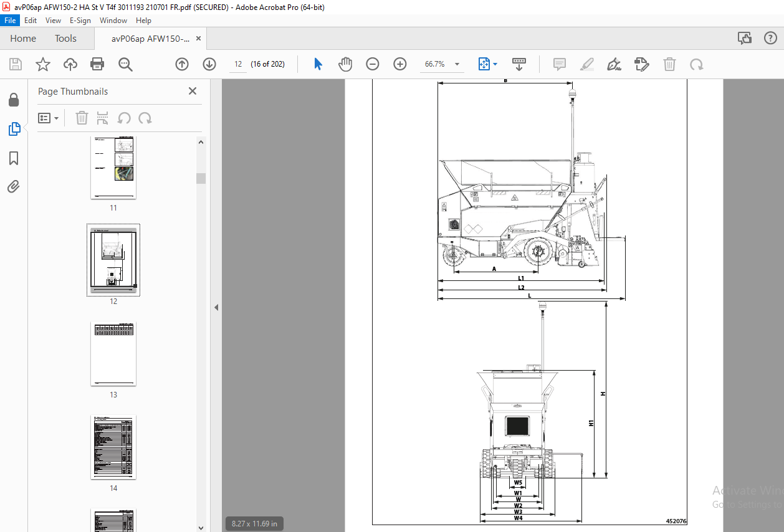Click the 8.27 x 11.69 in size label
Viewport: 784px width, 532px height.
[254, 523]
